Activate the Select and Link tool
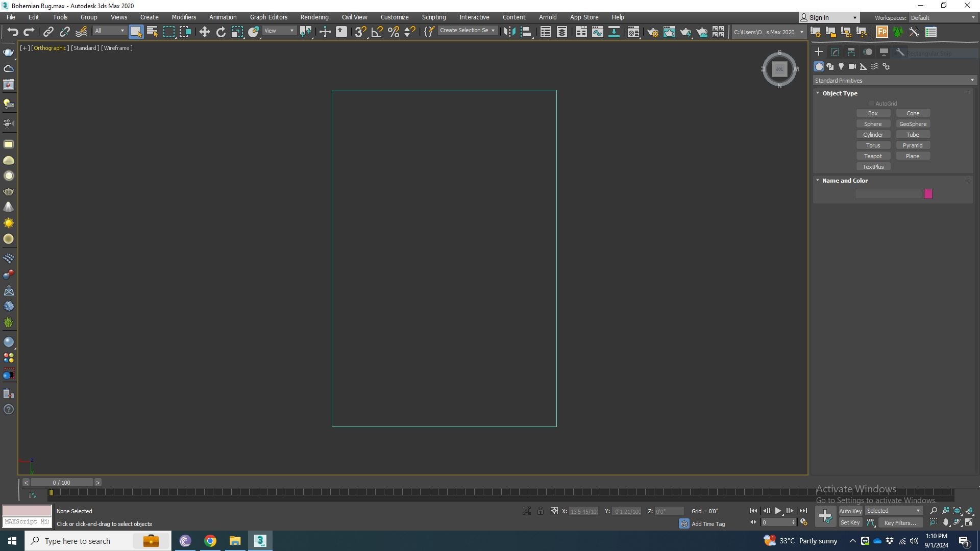The height and width of the screenshot is (551, 980). point(48,32)
